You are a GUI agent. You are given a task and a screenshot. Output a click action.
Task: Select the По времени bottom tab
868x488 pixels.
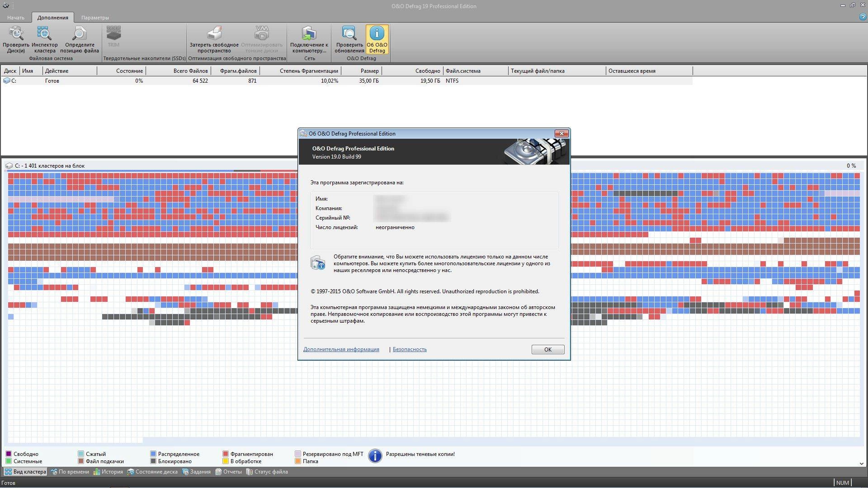(x=70, y=472)
